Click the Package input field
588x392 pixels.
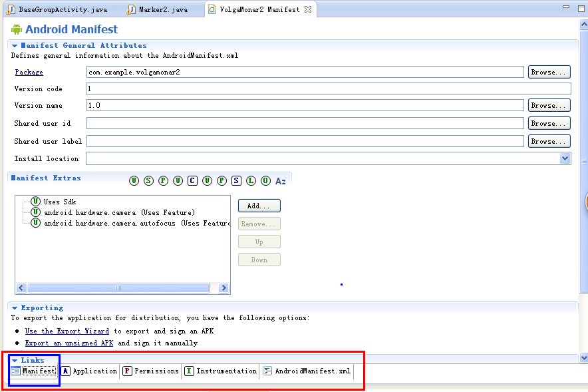click(x=305, y=72)
